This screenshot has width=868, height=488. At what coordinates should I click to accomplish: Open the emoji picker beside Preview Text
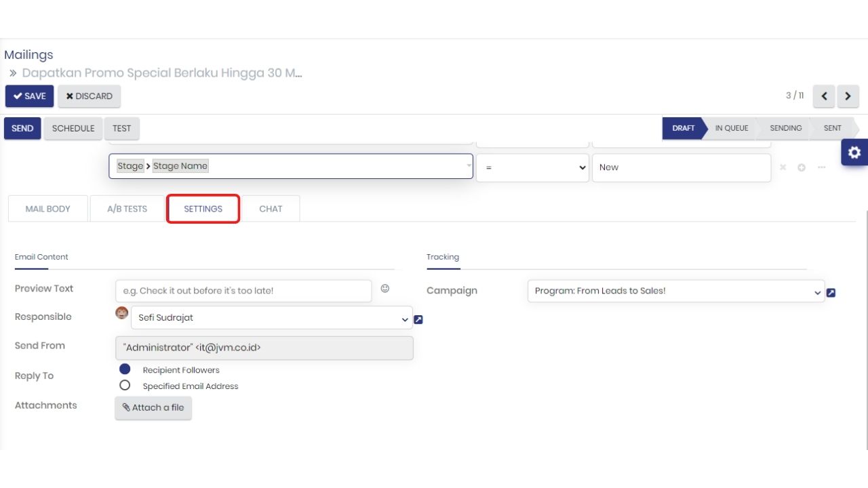[x=385, y=288]
